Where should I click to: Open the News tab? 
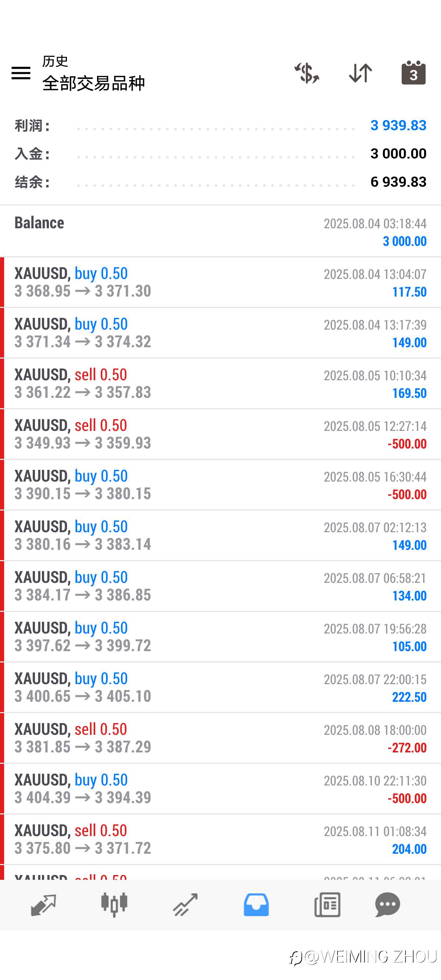(x=327, y=905)
